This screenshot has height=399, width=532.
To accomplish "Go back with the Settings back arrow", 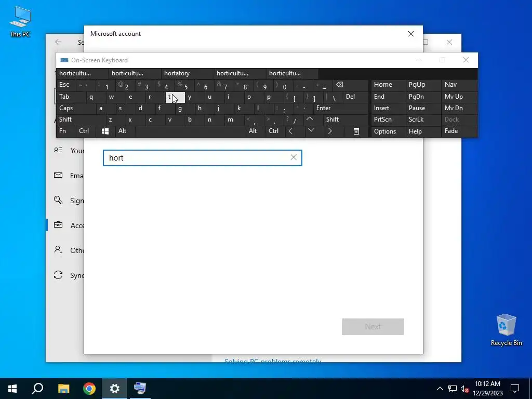I will [58, 42].
